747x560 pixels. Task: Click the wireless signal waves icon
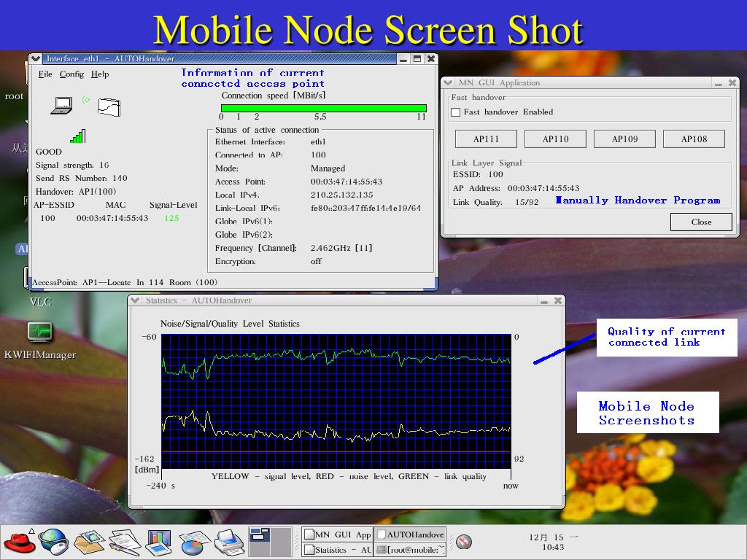coord(86,99)
